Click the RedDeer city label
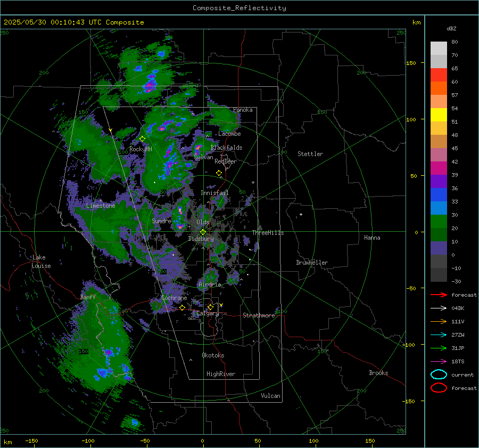This screenshot has width=479, height=448. click(x=226, y=161)
